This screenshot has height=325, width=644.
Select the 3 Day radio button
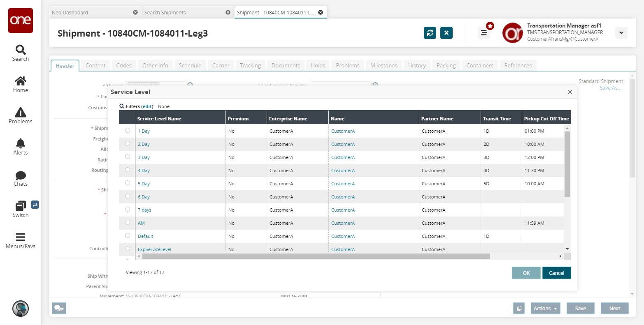128,157
